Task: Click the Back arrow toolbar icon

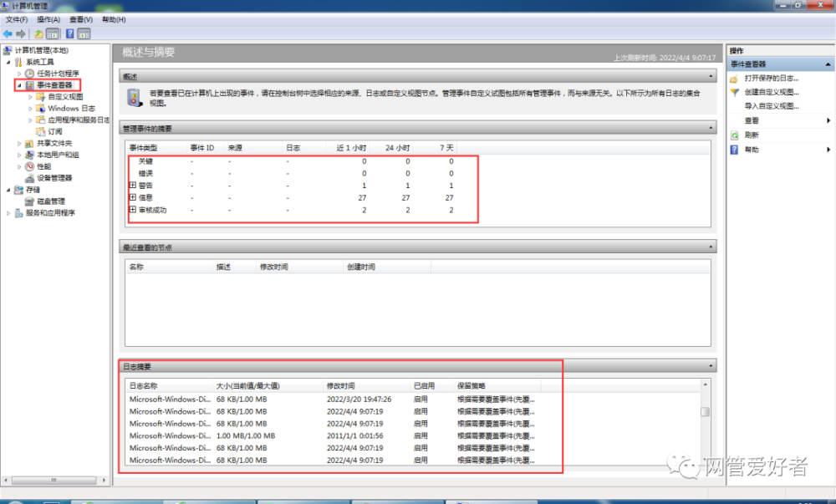Action: pos(8,34)
